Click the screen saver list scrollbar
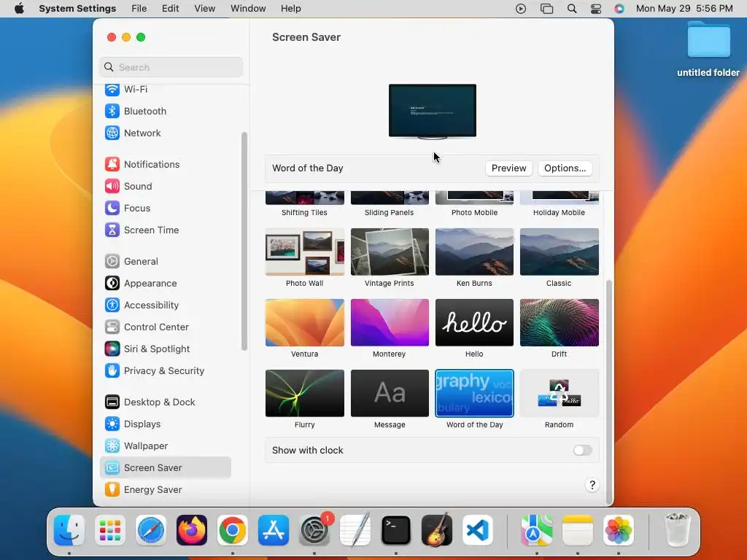 point(608,392)
